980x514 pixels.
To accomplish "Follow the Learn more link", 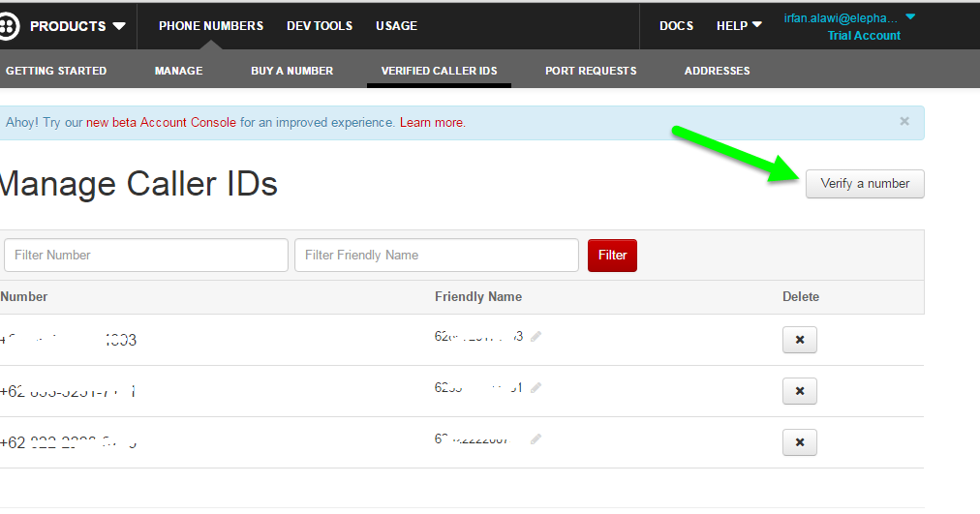I will tap(433, 122).
